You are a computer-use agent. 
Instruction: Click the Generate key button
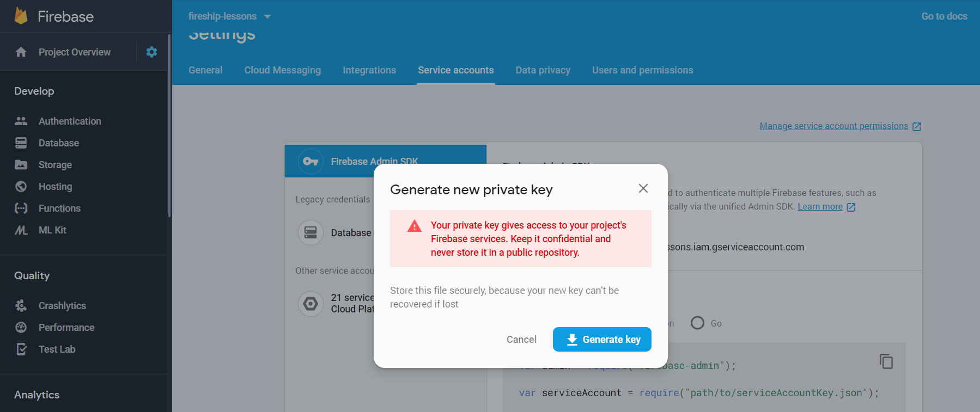[602, 339]
